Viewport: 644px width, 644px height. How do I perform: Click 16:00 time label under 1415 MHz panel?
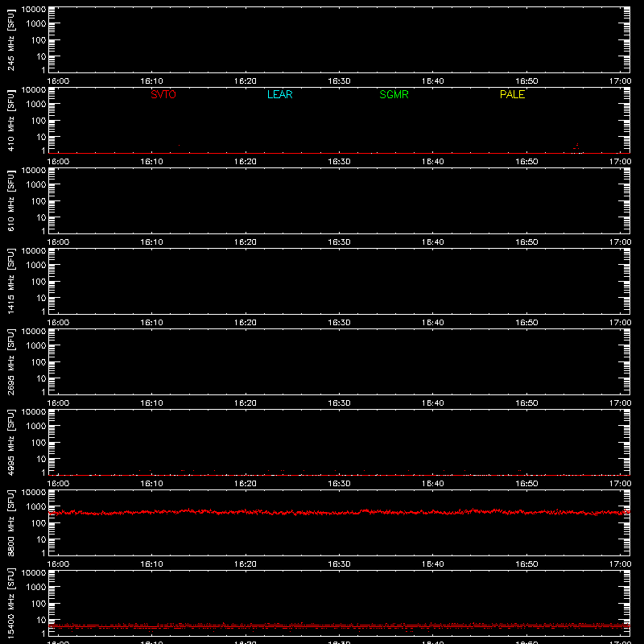[58, 323]
